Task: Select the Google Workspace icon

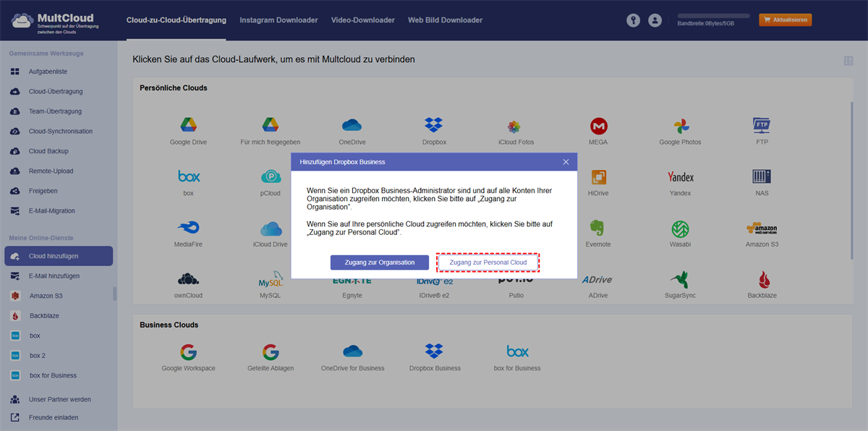Action: point(188,352)
